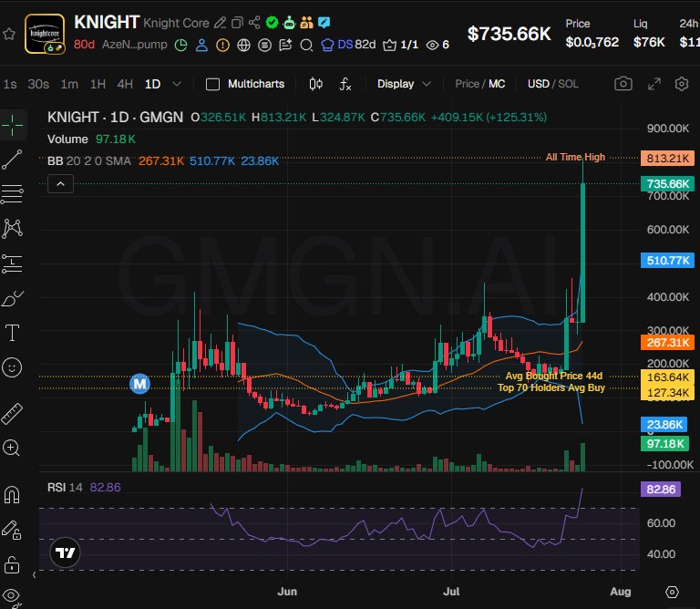
Task: Open the blue note comment icon
Action: pos(324,22)
